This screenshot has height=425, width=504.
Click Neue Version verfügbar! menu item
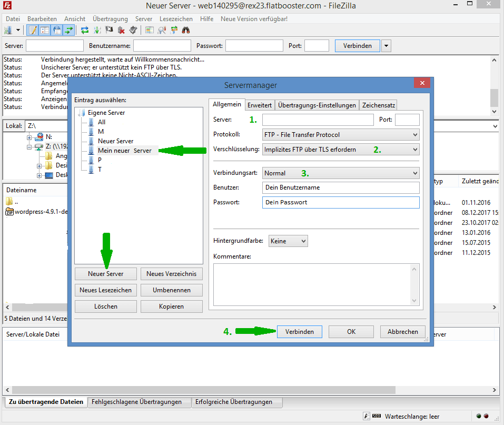point(254,19)
